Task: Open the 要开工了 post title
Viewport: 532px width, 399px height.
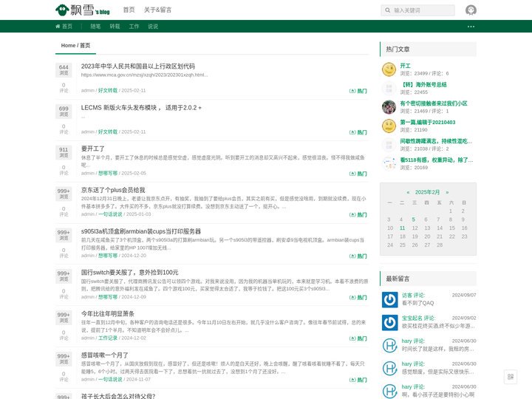Action: [x=92, y=149]
